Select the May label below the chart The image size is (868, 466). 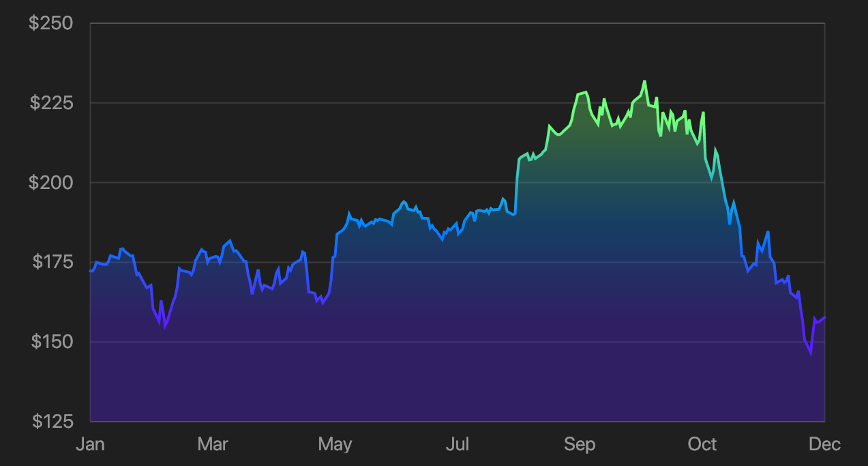tap(335, 444)
